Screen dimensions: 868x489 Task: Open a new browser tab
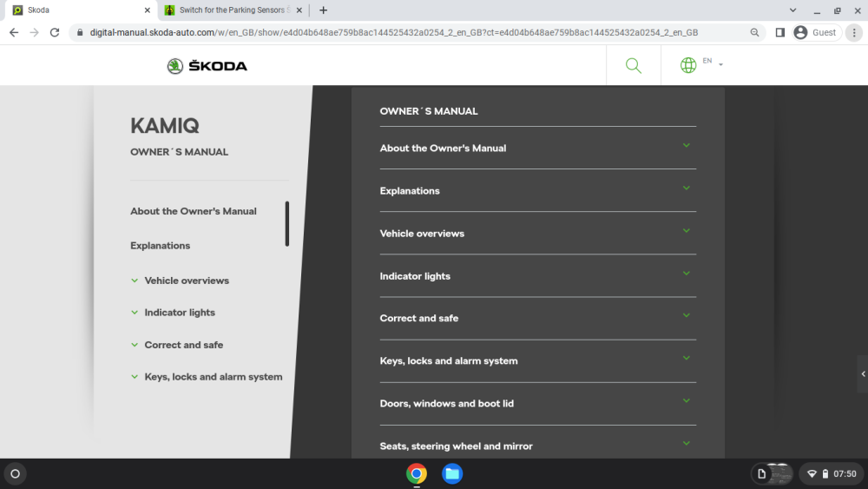coord(323,10)
